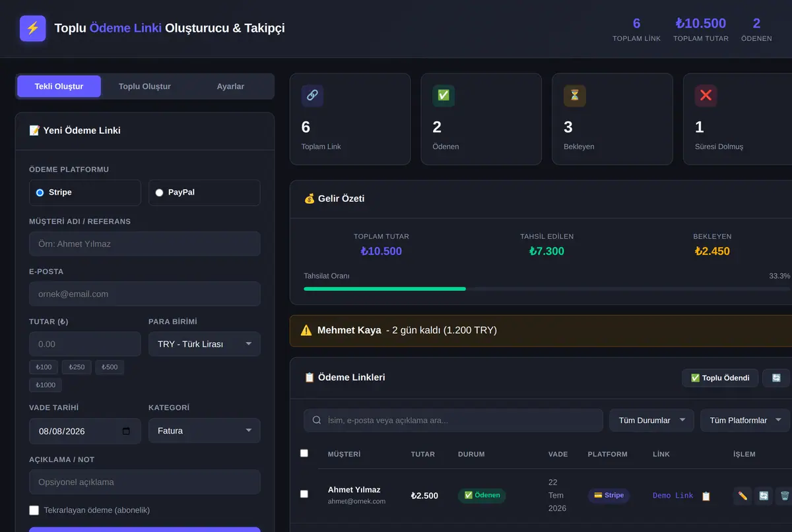
Task: Click the red X icon on Süresi Dolmuş card
Action: pos(706,96)
